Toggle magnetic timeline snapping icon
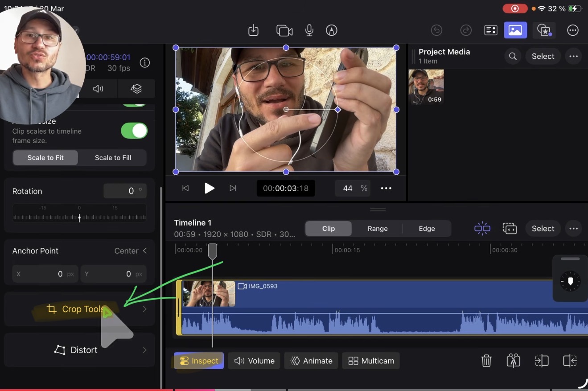Image resolution: width=588 pixels, height=391 pixels. click(482, 228)
